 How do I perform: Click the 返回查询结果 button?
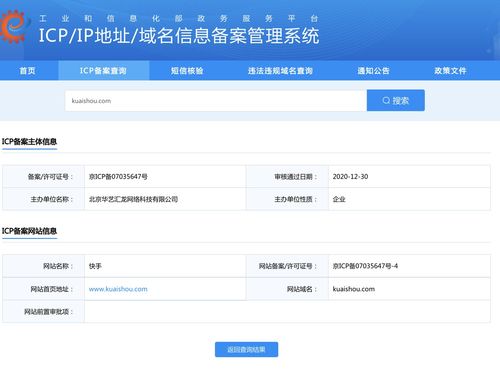coord(246,349)
